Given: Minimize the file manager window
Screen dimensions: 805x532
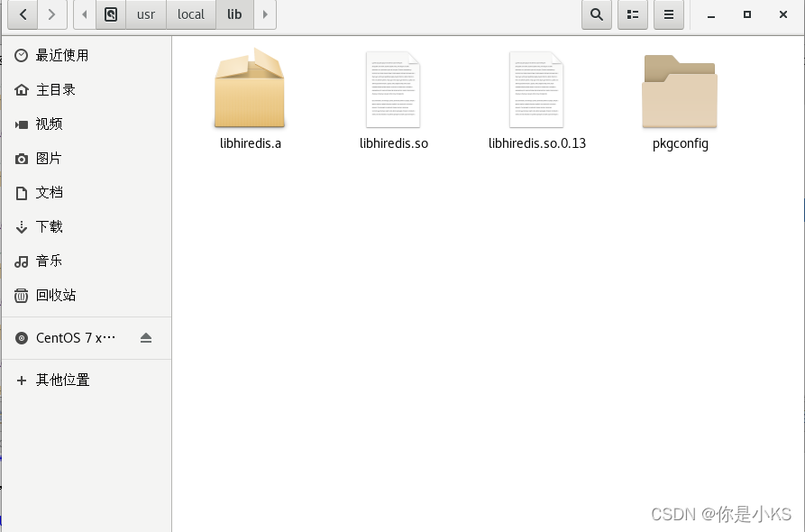Looking at the screenshot, I should click(x=711, y=15).
